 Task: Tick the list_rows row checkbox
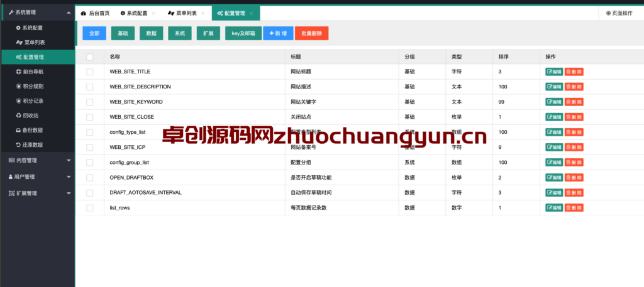pos(89,208)
